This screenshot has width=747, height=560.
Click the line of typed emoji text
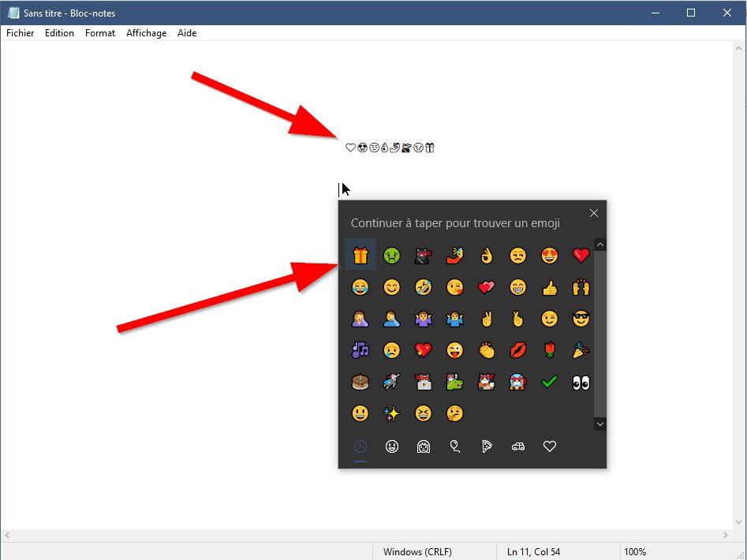(390, 147)
